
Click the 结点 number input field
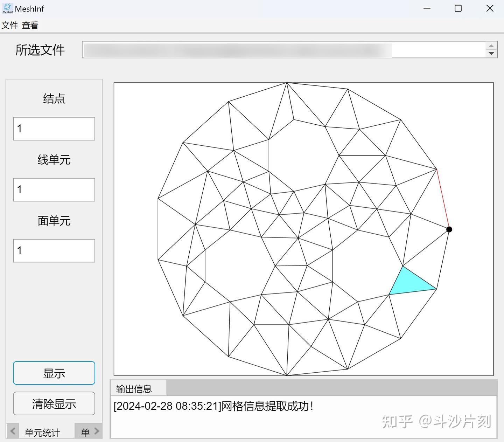pyautogui.click(x=54, y=129)
